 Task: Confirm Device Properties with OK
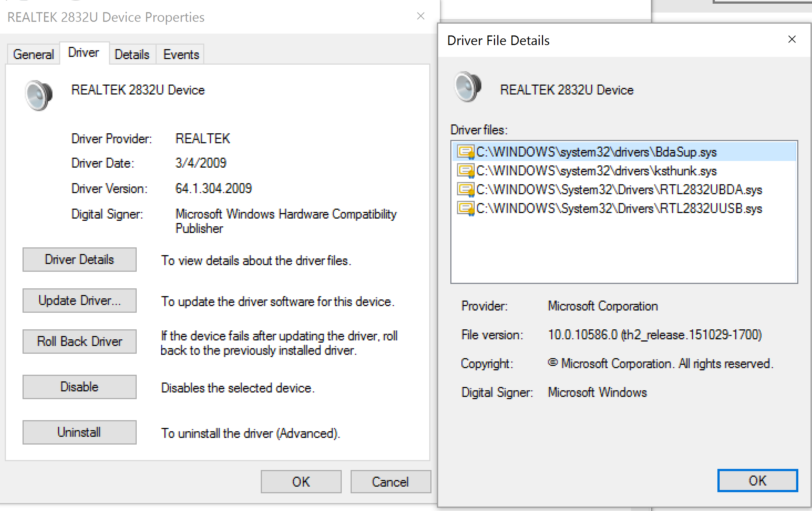click(x=301, y=482)
